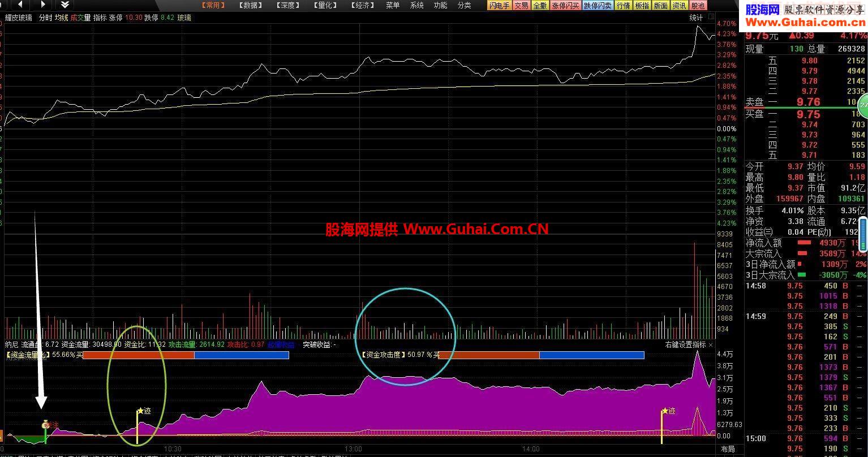This screenshot has height=457, width=868.
Task: Toggle the 成交量 volume display
Action: [x=80, y=18]
